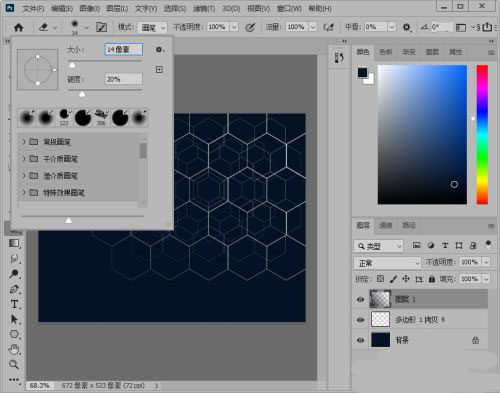The image size is (500, 393).
Task: Switch to the 渐变 gradients tab
Action: point(409,52)
